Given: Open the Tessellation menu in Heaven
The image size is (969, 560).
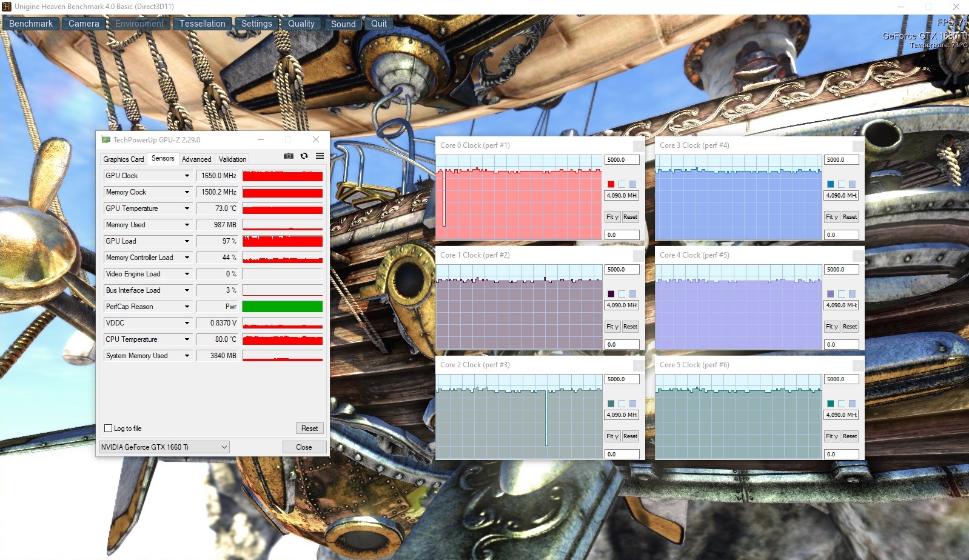Looking at the screenshot, I should [x=203, y=24].
